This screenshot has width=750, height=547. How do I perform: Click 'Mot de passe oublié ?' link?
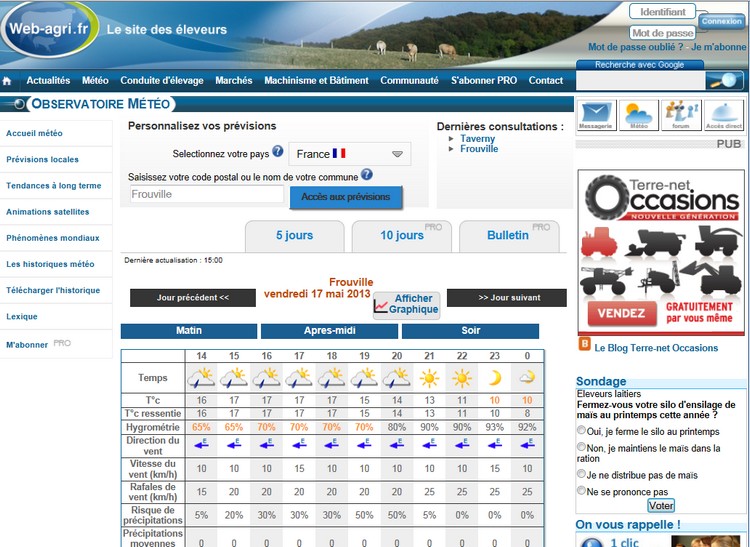point(636,47)
